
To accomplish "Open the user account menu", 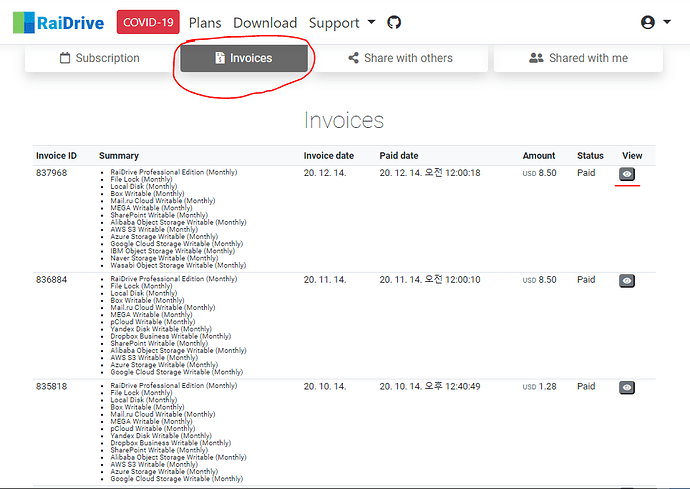I will point(655,22).
